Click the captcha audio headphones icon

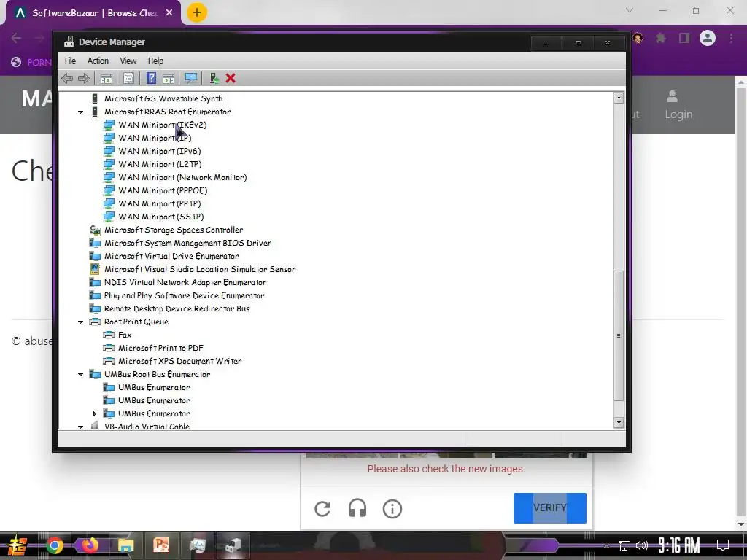pos(357,508)
